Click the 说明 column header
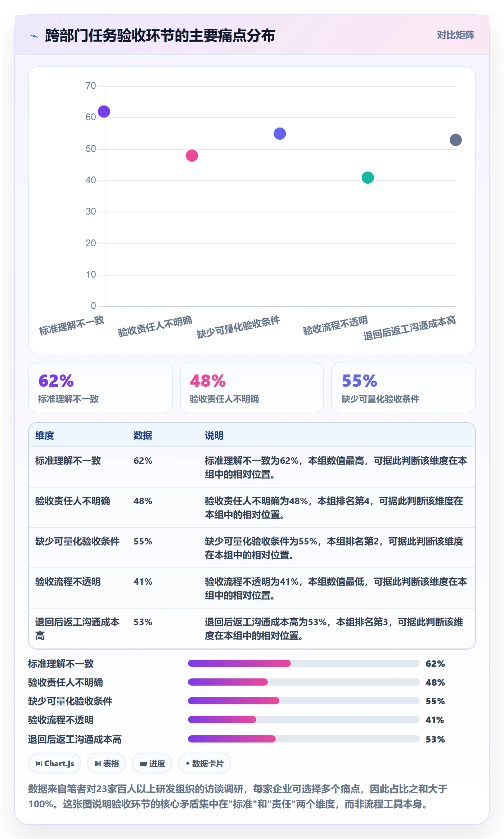Viewport: 504px width, 839px height. tap(214, 435)
